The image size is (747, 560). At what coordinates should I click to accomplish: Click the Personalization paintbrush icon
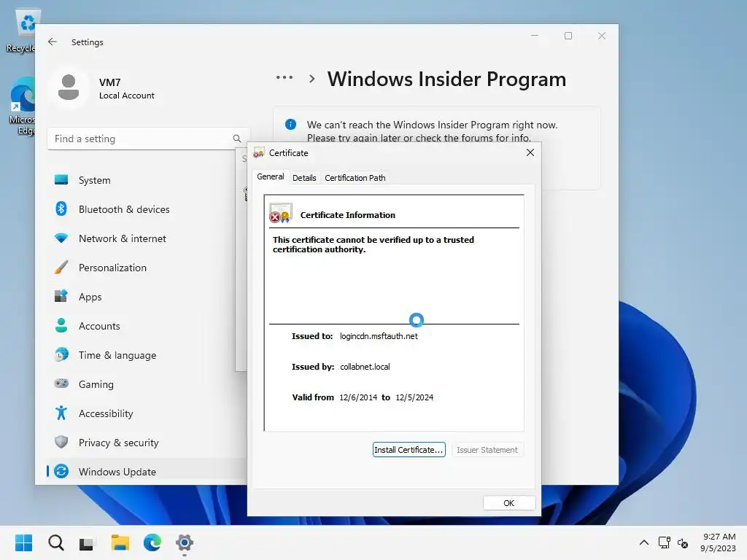tap(61, 267)
